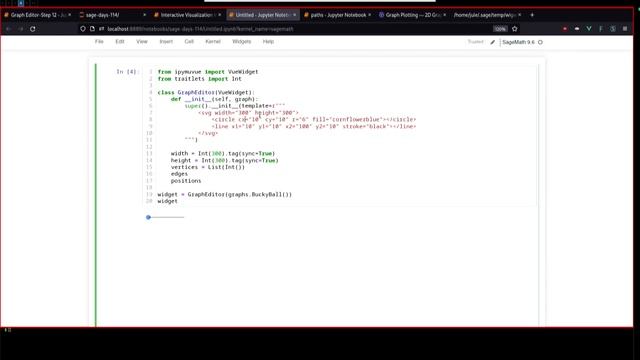The image size is (640, 360).
Task: Click the 'vertices = List(Int())' line
Action: pos(208,167)
